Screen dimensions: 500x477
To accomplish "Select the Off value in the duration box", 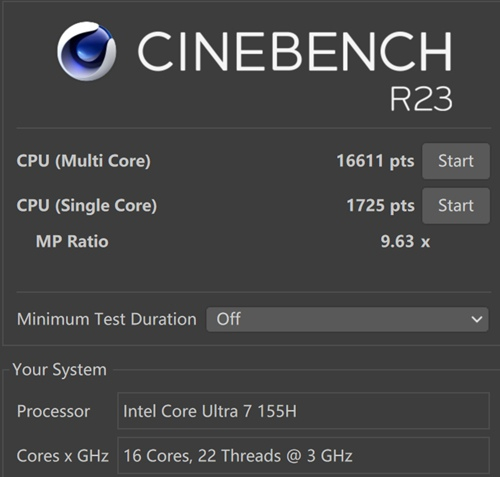I will pos(228,319).
